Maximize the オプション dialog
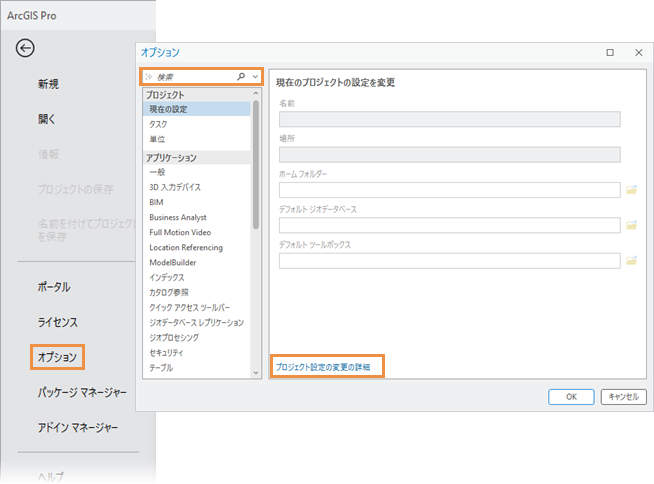The image size is (654, 484). pos(610,53)
